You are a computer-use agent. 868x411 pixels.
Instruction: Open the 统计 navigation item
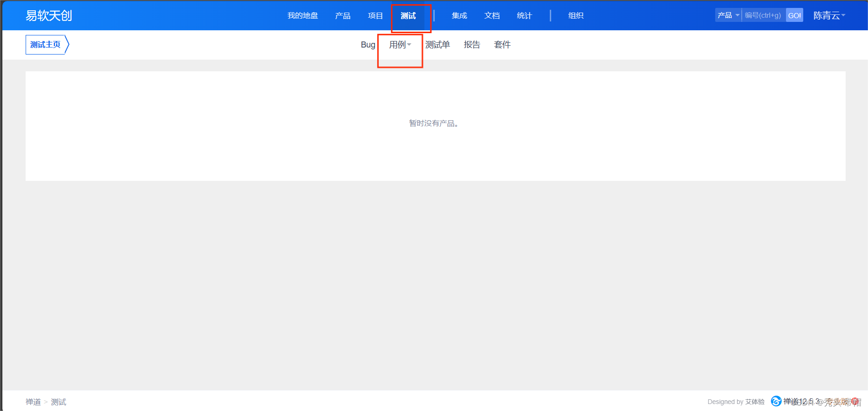525,15
